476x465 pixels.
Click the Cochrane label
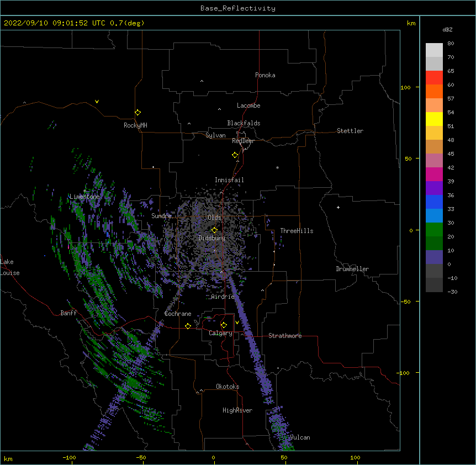(x=178, y=314)
